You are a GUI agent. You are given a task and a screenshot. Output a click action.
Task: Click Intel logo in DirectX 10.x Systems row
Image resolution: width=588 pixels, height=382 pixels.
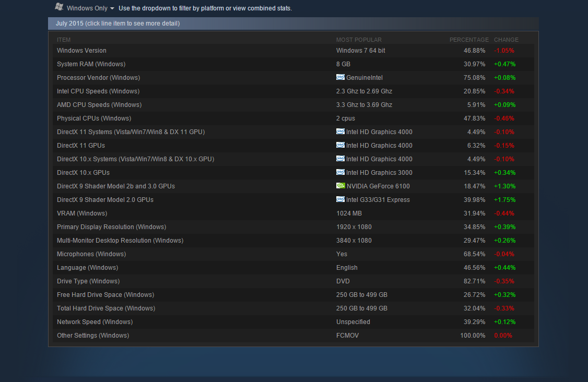click(x=340, y=158)
